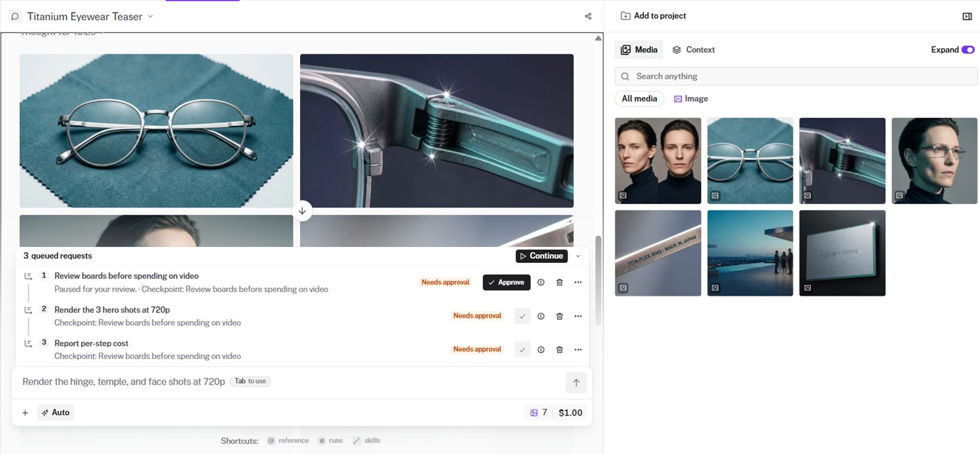
Task: Delete the Render 3 hero shots request
Action: [560, 316]
